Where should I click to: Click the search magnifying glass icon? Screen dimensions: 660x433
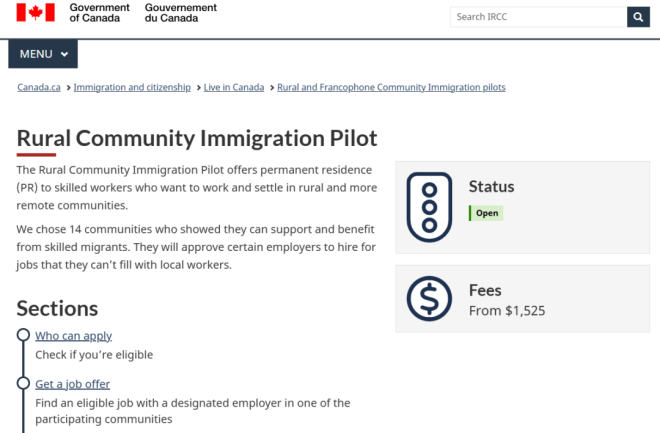point(637,17)
